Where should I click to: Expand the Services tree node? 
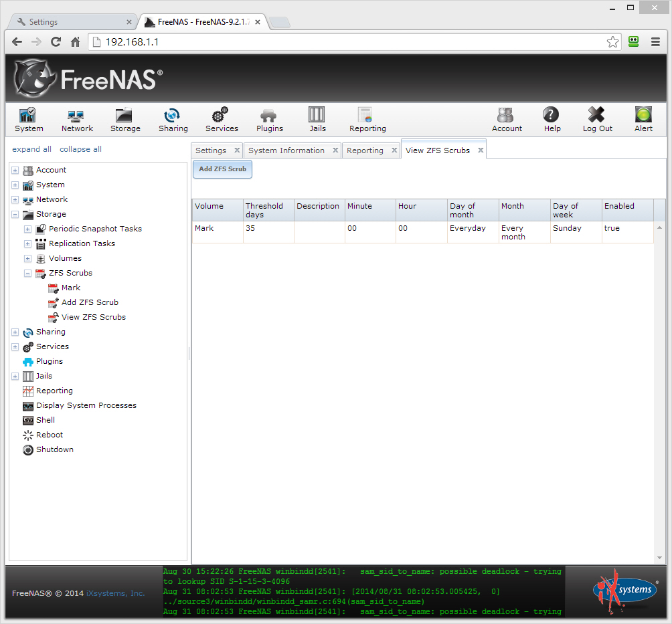coord(15,347)
